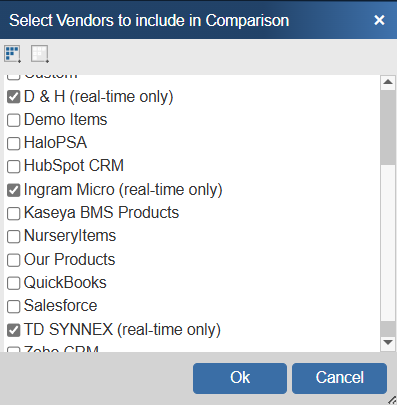397x405 pixels.
Task: Click the select all vendors icon
Action: pos(13,54)
